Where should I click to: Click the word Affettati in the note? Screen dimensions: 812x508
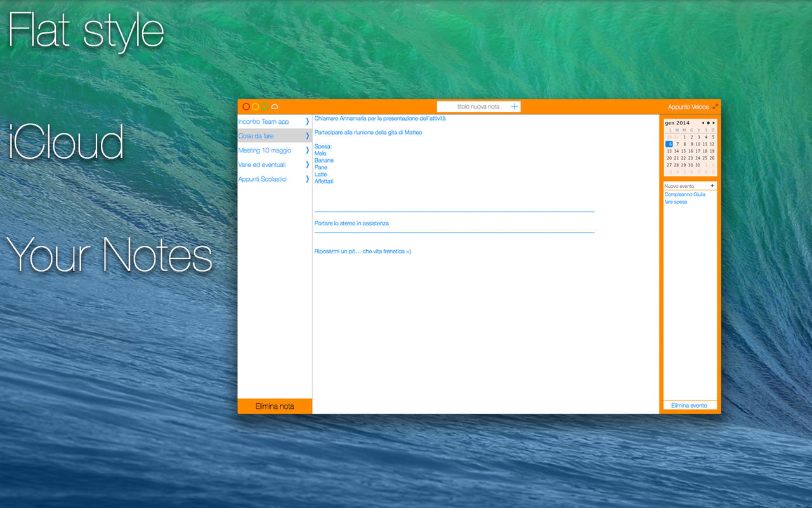click(x=324, y=182)
